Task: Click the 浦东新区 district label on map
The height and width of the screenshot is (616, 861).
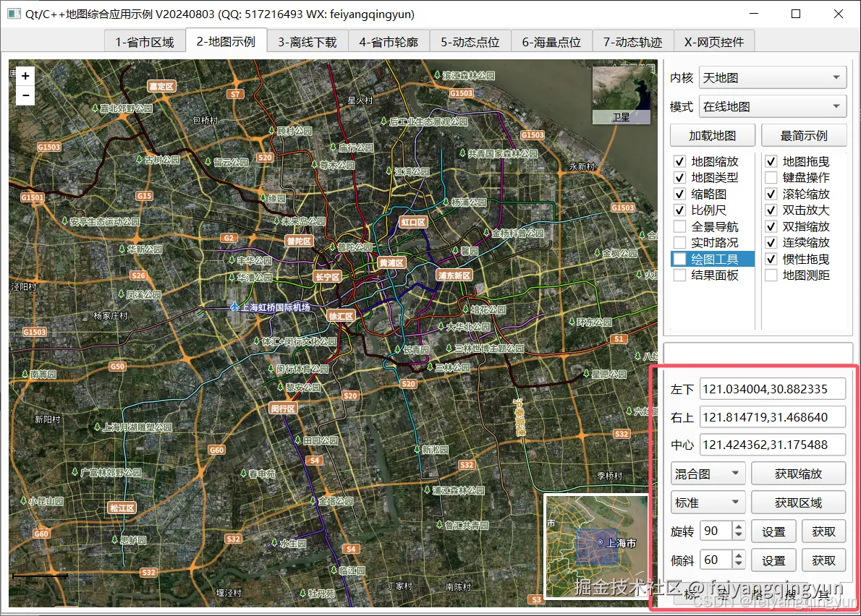Action: point(454,275)
